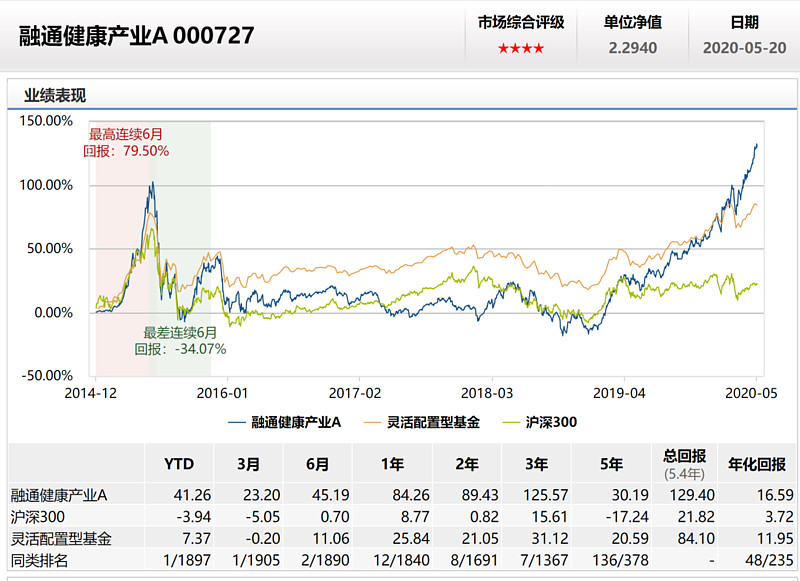Click the 单位净值 label

pyautogui.click(x=633, y=22)
